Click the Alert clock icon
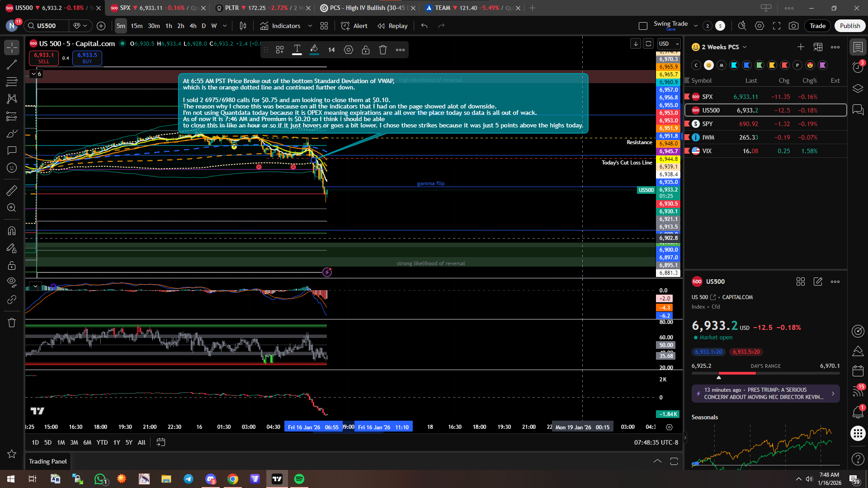Image resolution: width=868 pixels, height=488 pixels. tap(345, 26)
